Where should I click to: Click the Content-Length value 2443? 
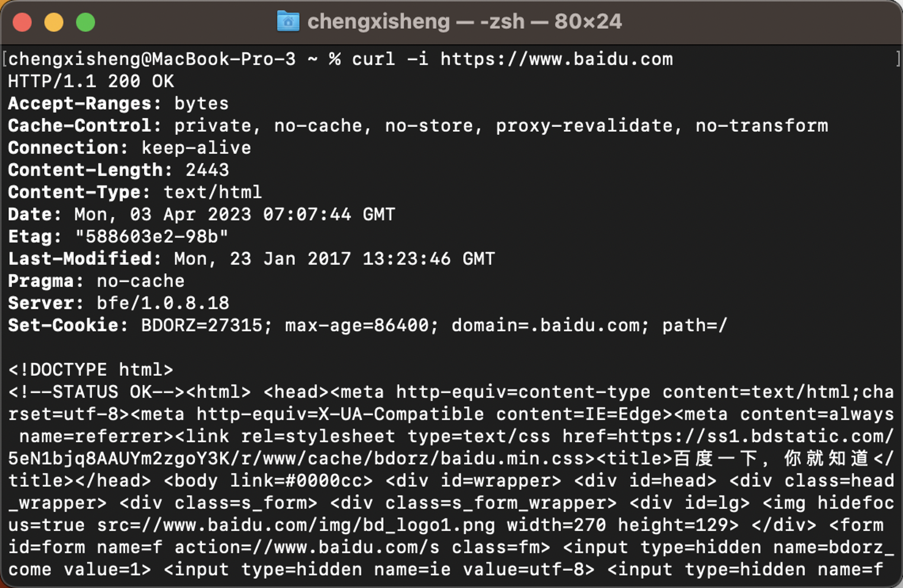[207, 170]
